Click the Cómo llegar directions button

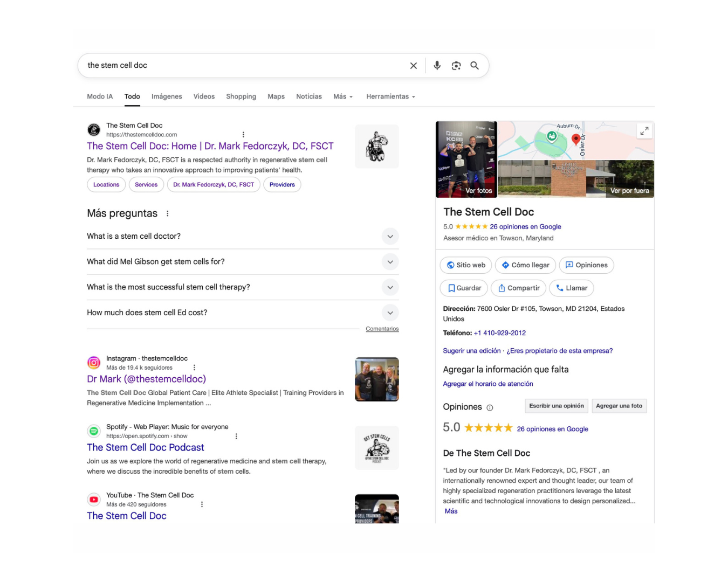[525, 265]
